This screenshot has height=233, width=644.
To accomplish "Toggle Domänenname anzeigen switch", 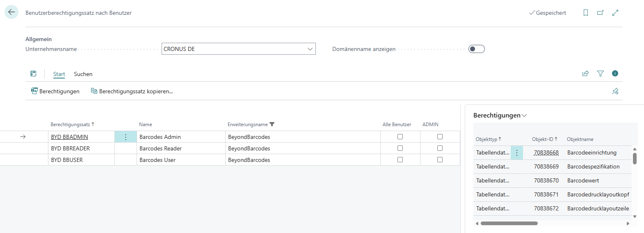I will point(477,49).
